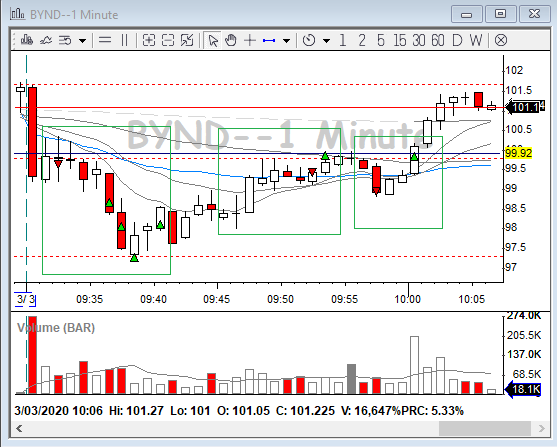Select the blue trendline drawing tool

click(269, 41)
